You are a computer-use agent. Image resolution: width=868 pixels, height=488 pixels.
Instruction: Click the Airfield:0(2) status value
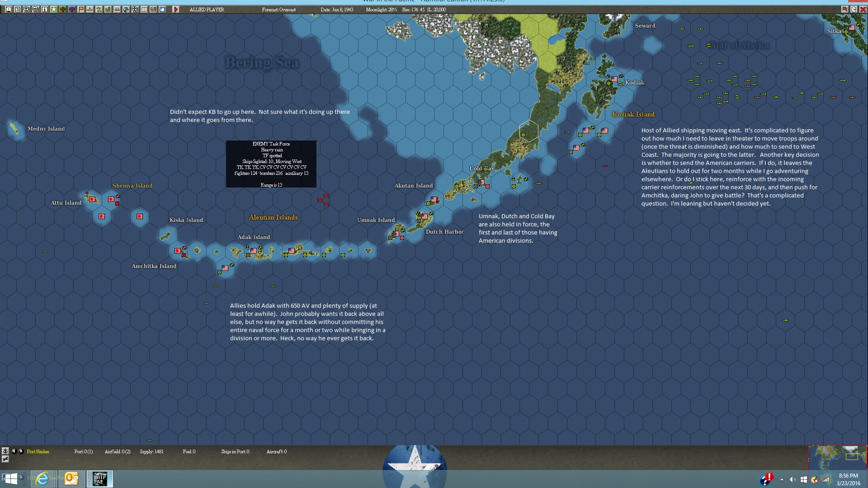pyautogui.click(x=118, y=451)
